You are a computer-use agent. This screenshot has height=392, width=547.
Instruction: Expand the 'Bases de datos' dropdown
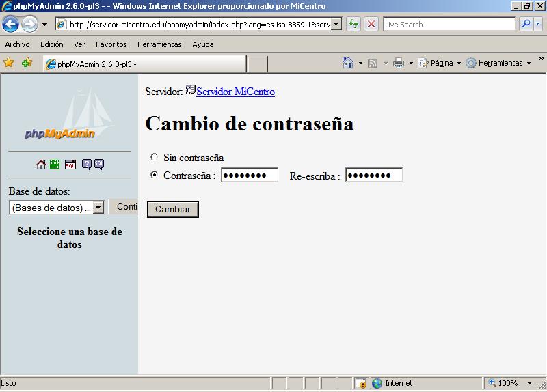(98, 208)
